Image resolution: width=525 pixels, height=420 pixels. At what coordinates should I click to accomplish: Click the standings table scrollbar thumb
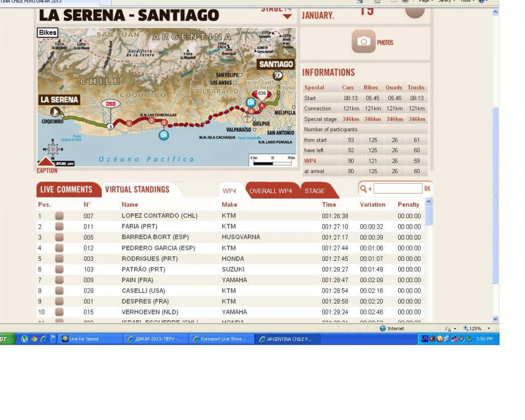pyautogui.click(x=429, y=215)
